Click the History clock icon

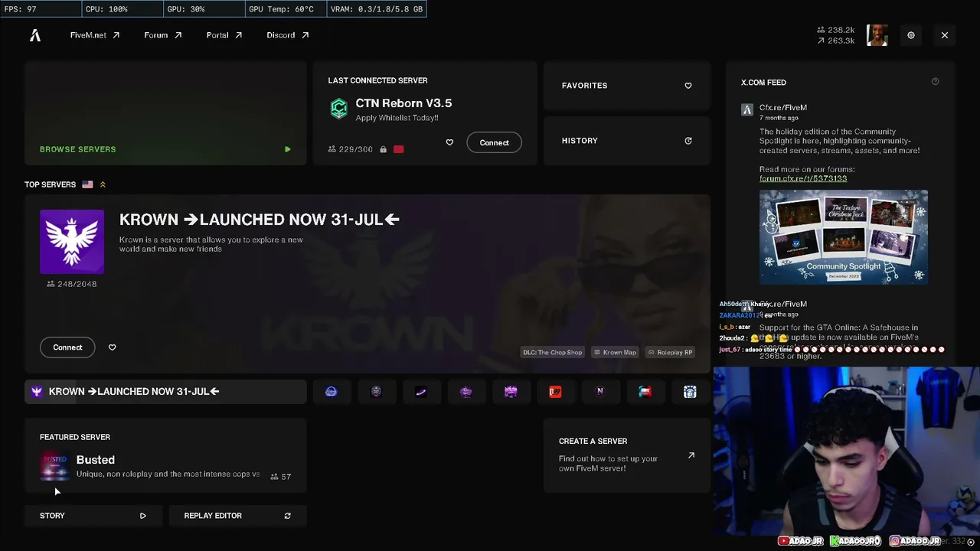[688, 141]
